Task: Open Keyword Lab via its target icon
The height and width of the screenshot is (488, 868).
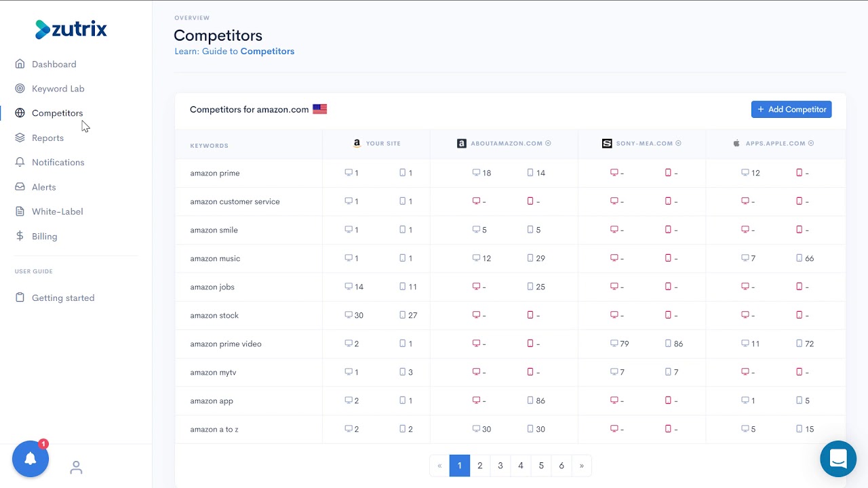Action: 20,89
